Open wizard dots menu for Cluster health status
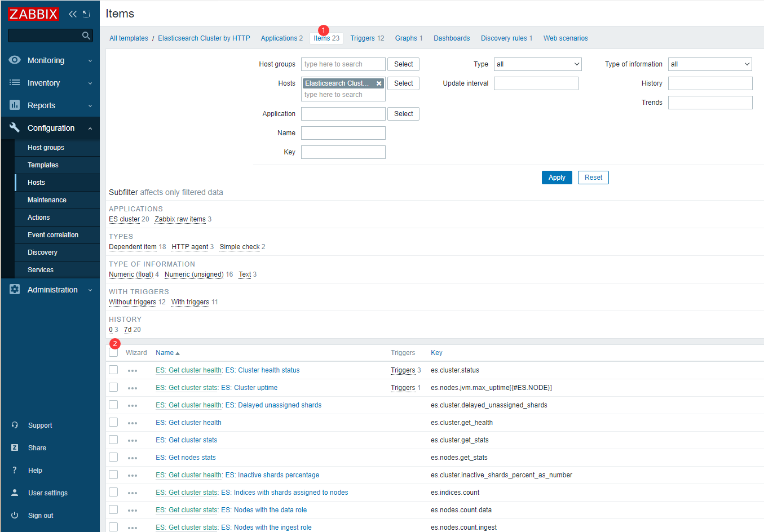The image size is (764, 532). click(x=133, y=371)
